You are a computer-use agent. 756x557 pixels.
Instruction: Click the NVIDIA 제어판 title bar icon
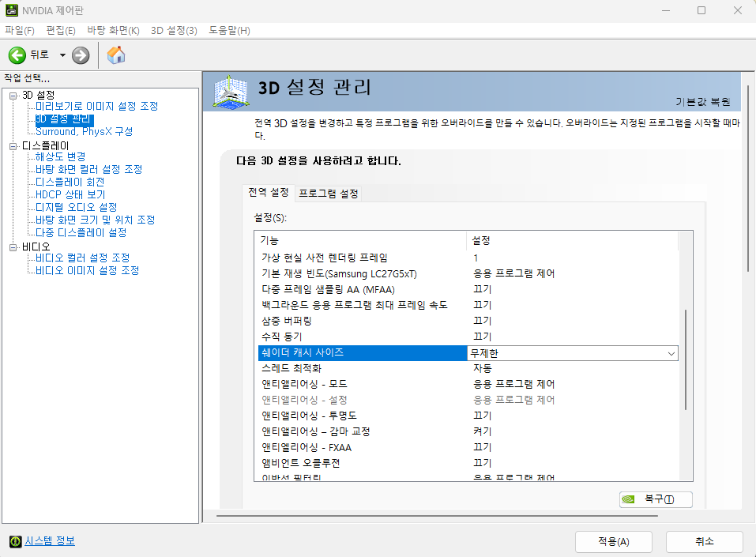(12, 10)
